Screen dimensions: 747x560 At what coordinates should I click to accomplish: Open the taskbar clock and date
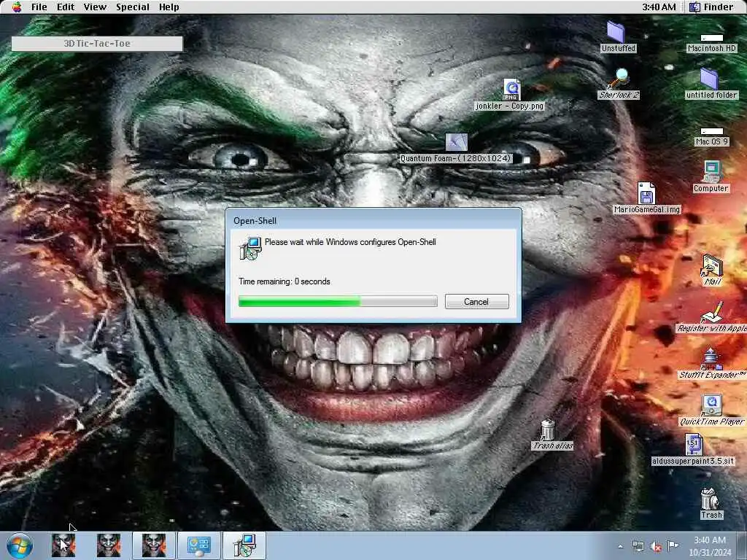coord(710,545)
